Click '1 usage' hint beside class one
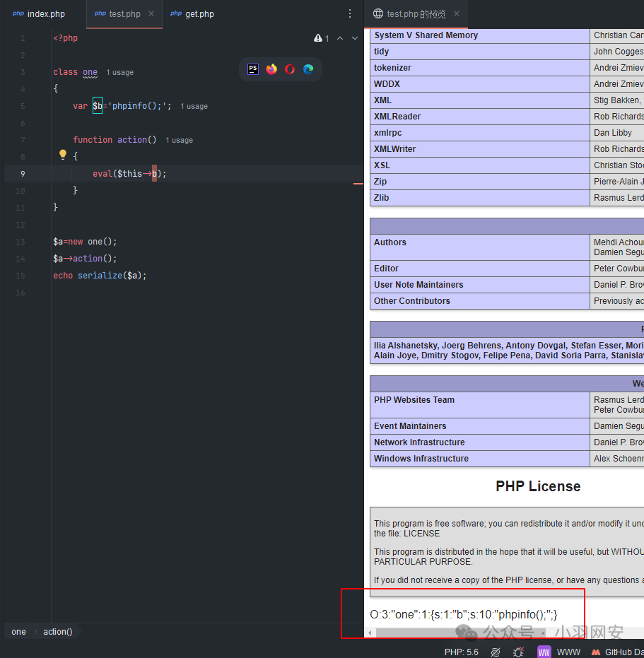 (119, 72)
